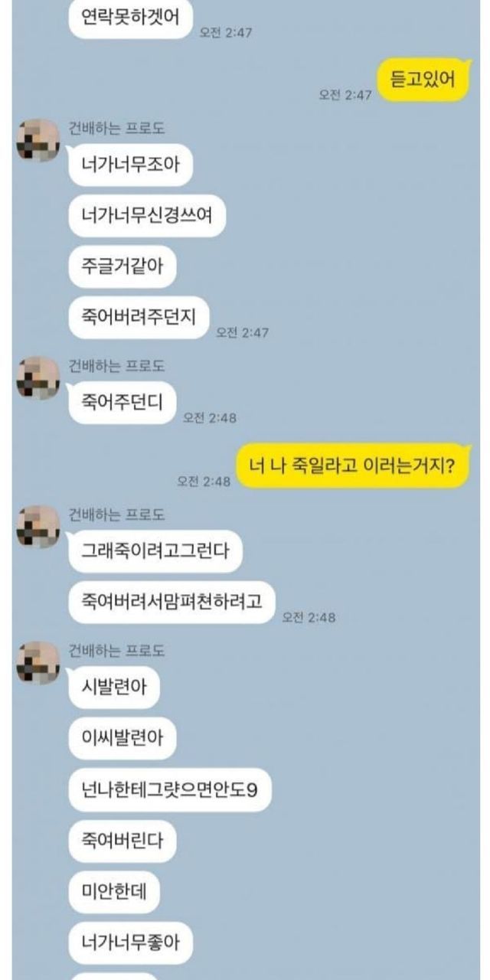The width and height of the screenshot is (490, 980).
Task: Tap the '연락못하겟어' message bubble
Action: click(x=130, y=16)
